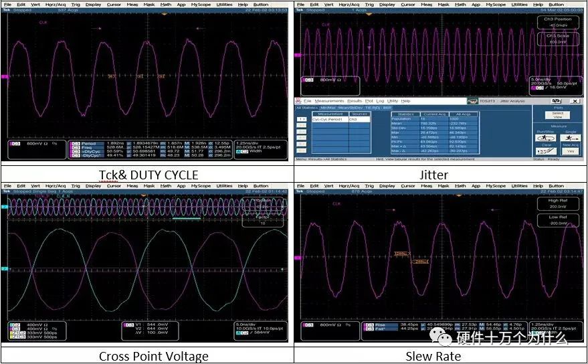Open the Results menu in Jitter Analysis
The image size is (588, 364).
354,101
